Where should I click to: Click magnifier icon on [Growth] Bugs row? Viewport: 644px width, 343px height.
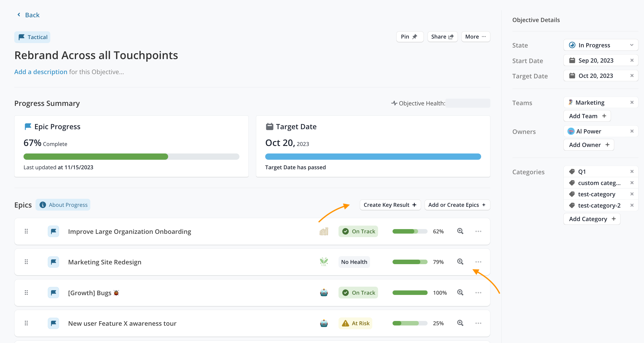(460, 292)
